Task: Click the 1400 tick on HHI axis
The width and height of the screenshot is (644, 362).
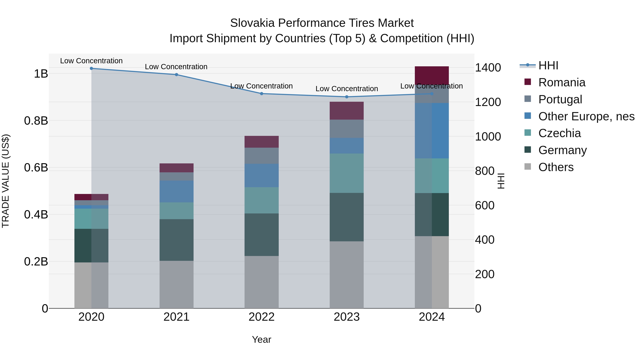Action: 488,67
